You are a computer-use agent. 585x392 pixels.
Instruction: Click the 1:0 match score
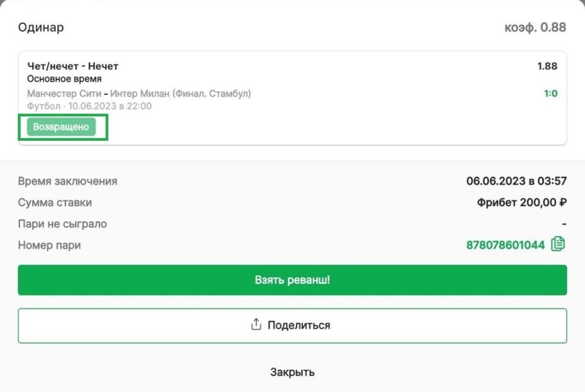coord(550,94)
